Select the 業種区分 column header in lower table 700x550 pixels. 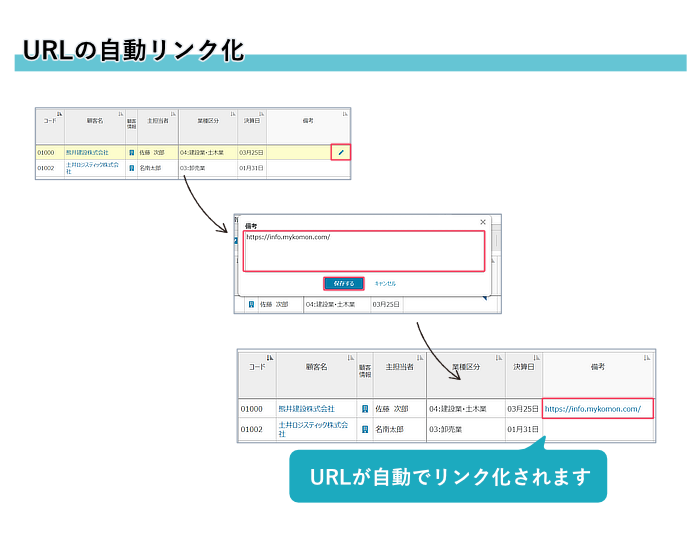[x=465, y=367]
